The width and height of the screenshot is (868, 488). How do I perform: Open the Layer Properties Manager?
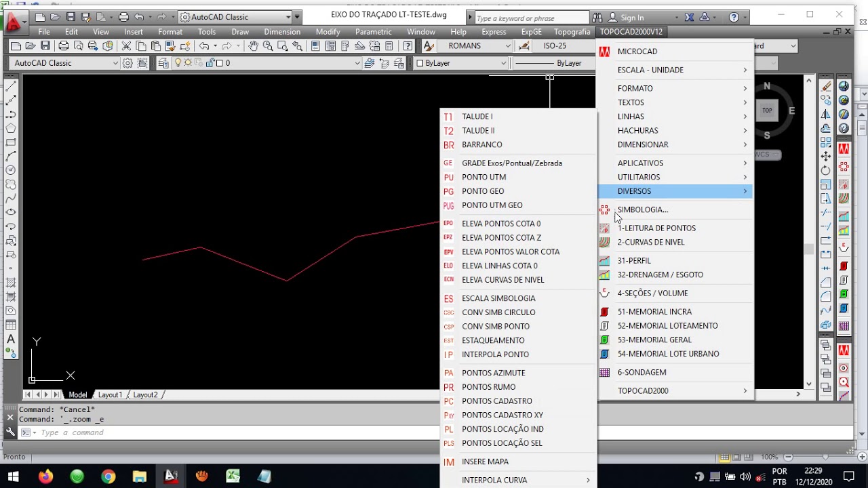pos(163,63)
